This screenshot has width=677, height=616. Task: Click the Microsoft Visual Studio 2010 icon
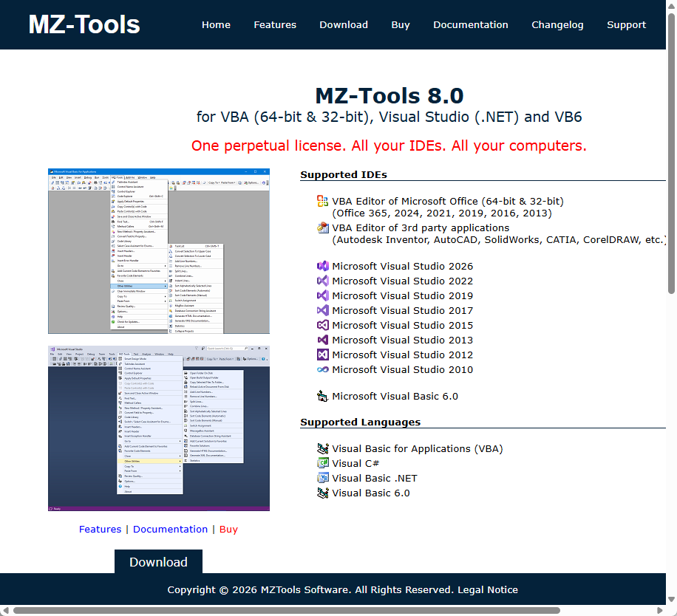tap(322, 369)
